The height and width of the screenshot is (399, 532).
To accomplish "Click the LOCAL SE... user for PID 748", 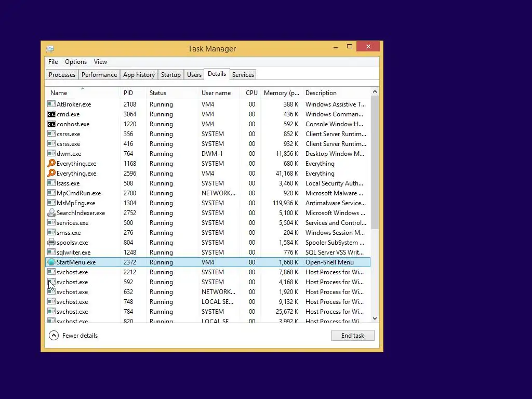I will [217, 302].
